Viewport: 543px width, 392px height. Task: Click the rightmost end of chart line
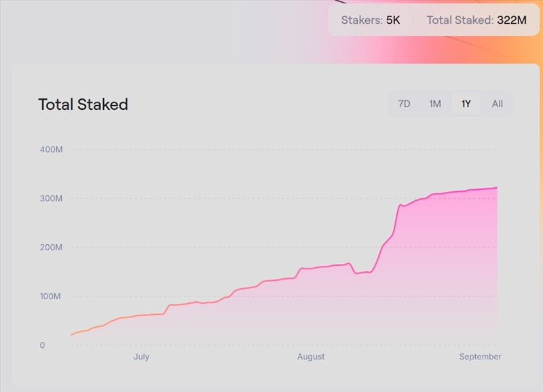tap(497, 188)
